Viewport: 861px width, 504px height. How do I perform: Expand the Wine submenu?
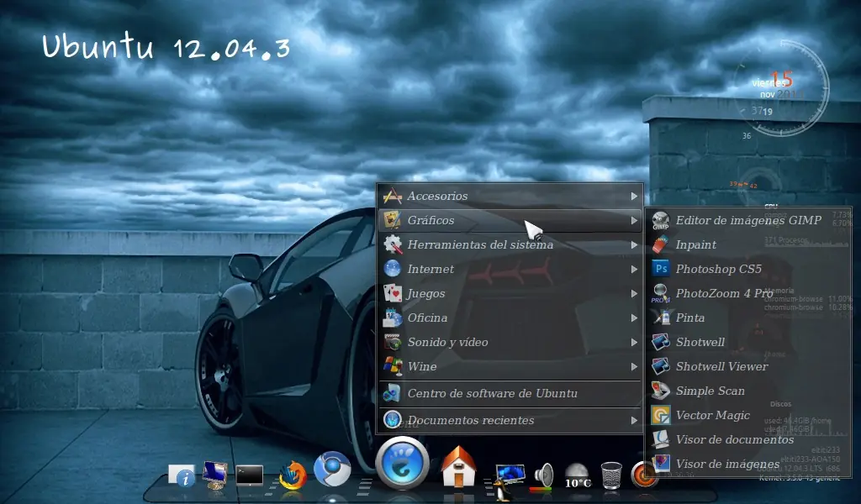510,366
